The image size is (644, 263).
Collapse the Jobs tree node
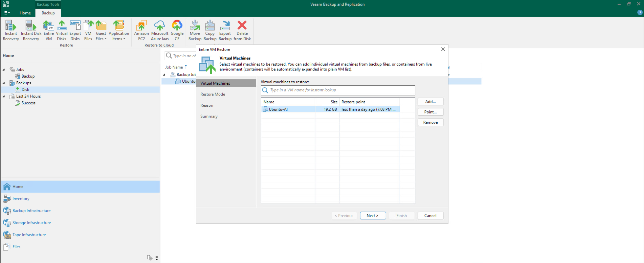[4, 69]
